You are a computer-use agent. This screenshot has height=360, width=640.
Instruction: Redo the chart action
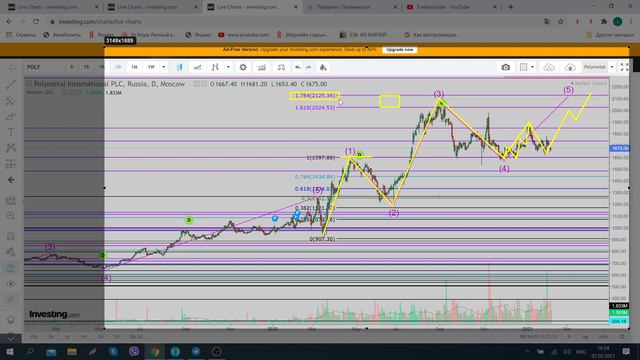click(309, 67)
